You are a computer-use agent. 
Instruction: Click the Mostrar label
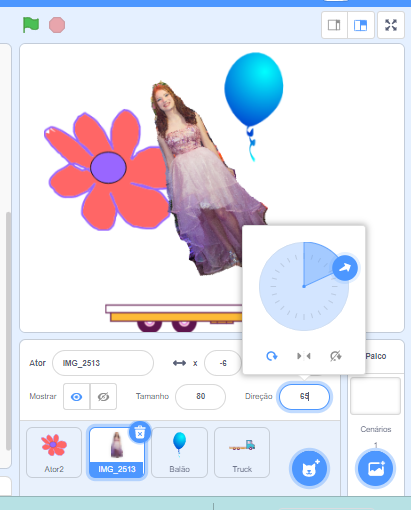pos(43,396)
